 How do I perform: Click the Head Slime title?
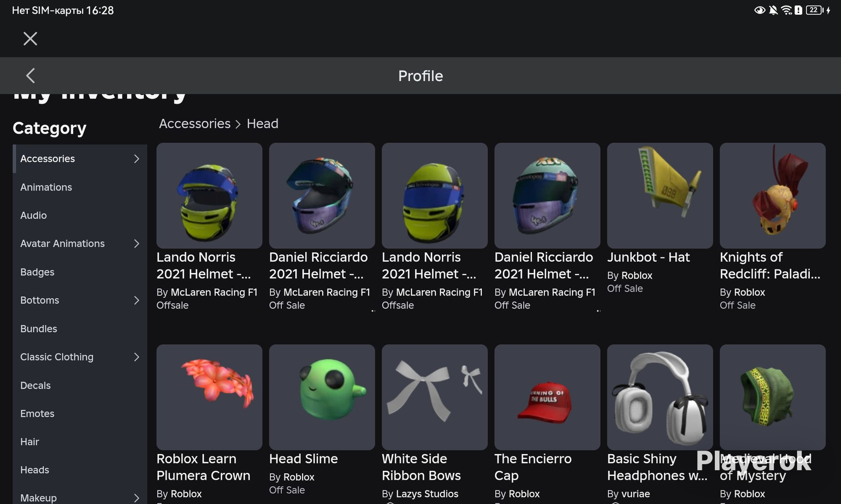tap(304, 459)
